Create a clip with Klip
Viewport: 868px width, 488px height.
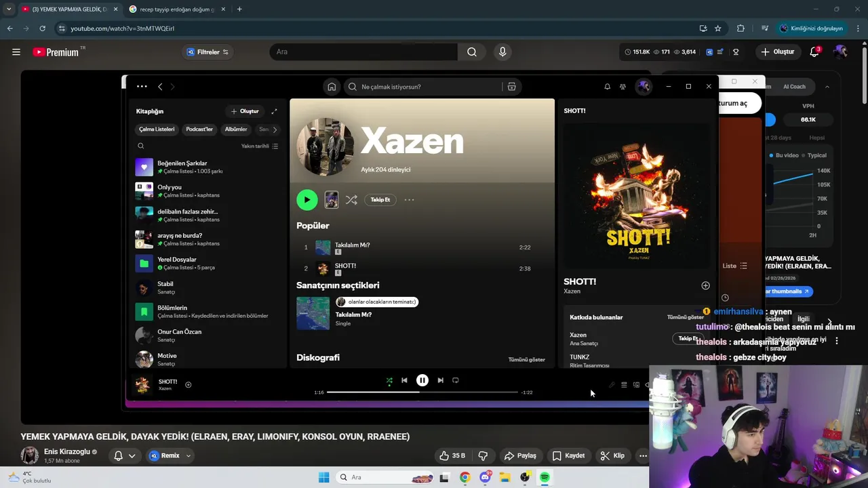[x=612, y=455]
